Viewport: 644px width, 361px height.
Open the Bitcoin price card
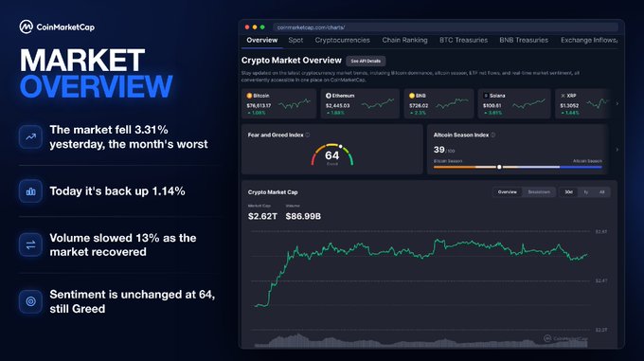point(278,103)
